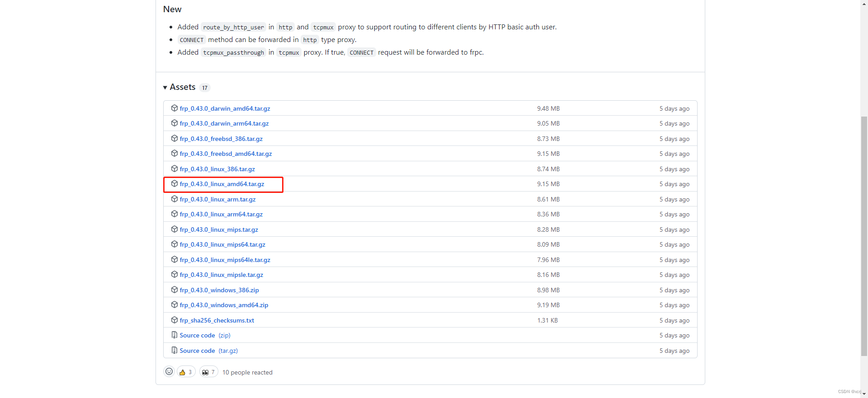
Task: Download frp_0.43.0_windows_386.zip
Action: pyautogui.click(x=219, y=290)
